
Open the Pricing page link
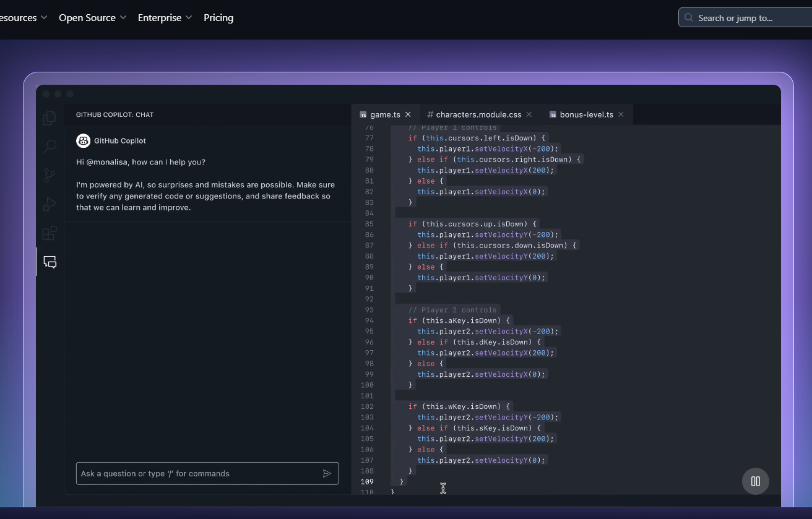pyautogui.click(x=218, y=18)
